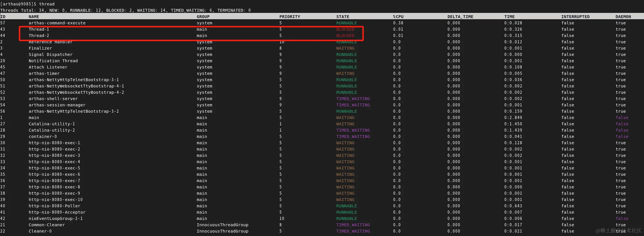Select the Signal Dispatcher thread name
644x236 pixels.
tap(51, 54)
